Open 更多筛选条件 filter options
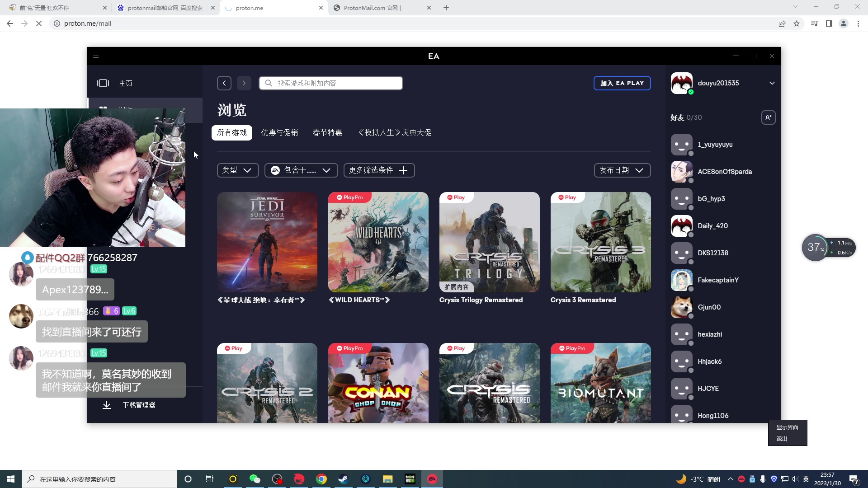 point(379,170)
